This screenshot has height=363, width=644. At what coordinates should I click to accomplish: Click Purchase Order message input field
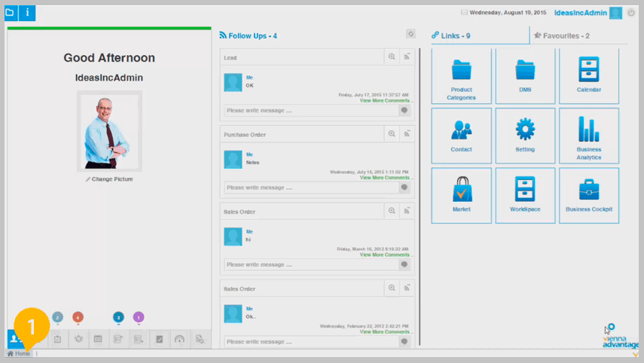(x=312, y=188)
